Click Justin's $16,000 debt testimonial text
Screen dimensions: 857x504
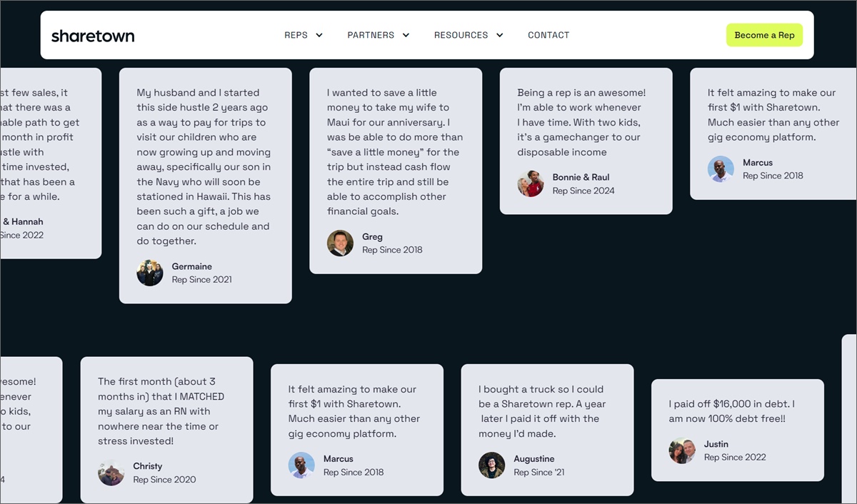point(732,411)
